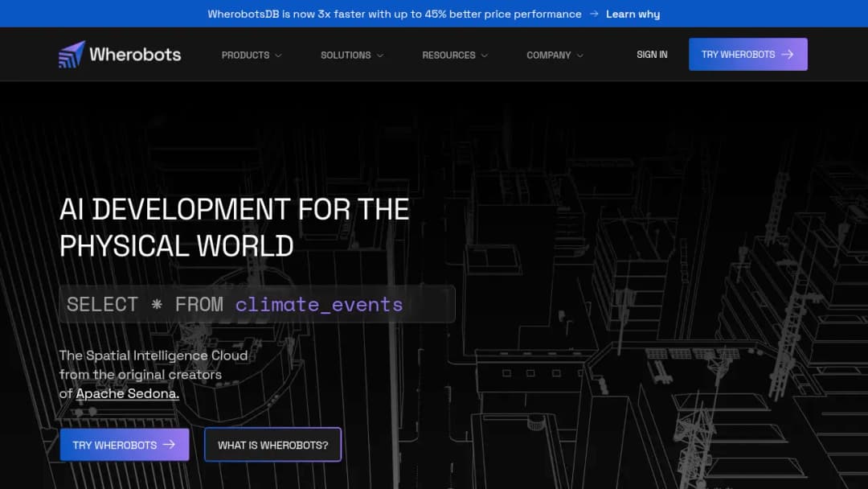Screen dimensions: 868x489
Task: Click the What Is Wherobots? button
Action: 273,445
